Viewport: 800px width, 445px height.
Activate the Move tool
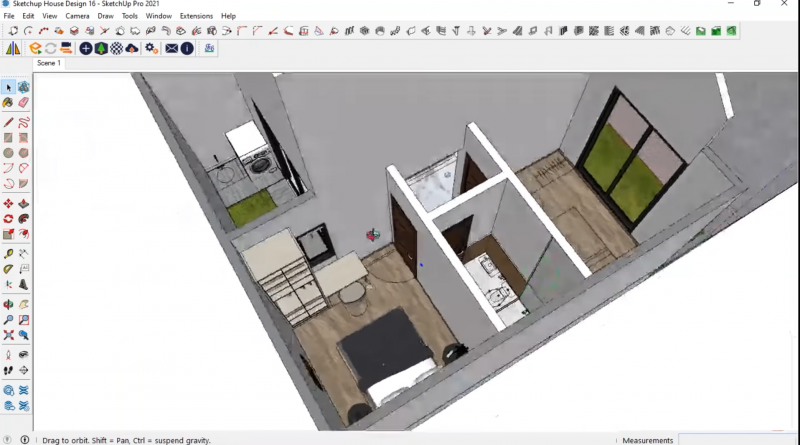(8, 204)
